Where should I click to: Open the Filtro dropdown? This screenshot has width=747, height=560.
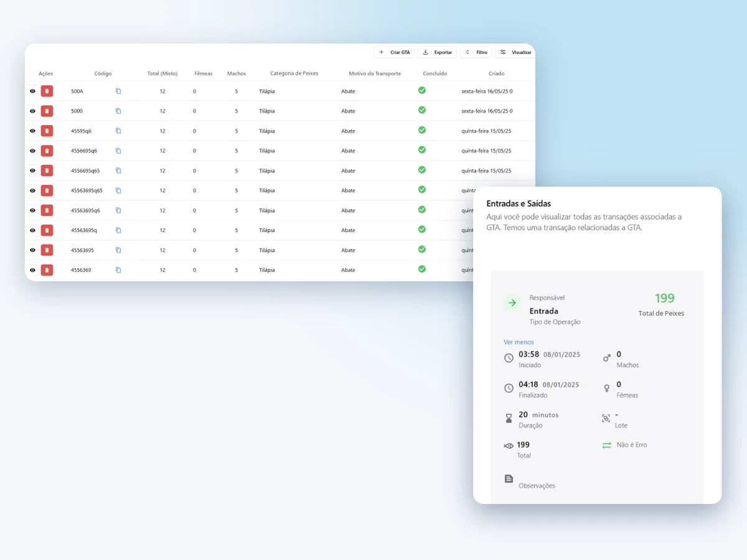(476, 52)
